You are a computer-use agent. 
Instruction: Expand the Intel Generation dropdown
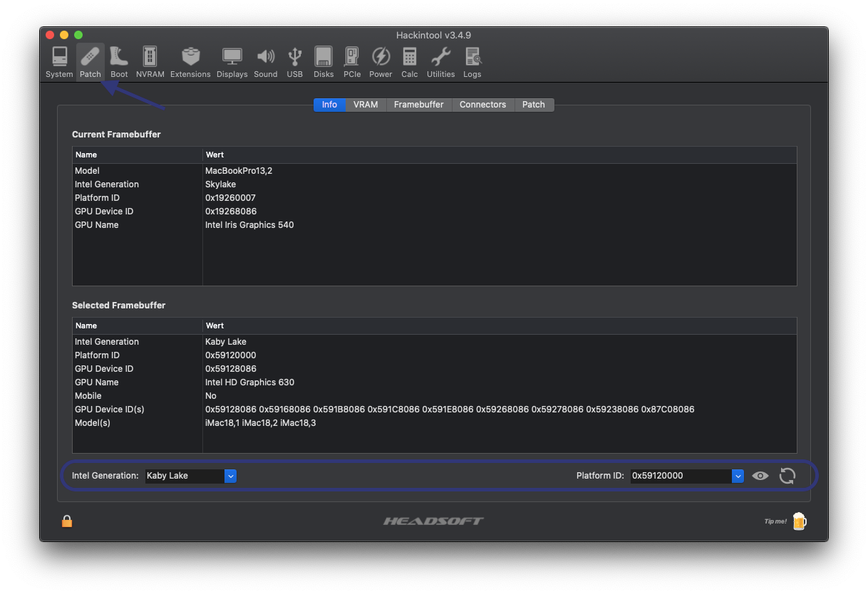pyautogui.click(x=230, y=476)
